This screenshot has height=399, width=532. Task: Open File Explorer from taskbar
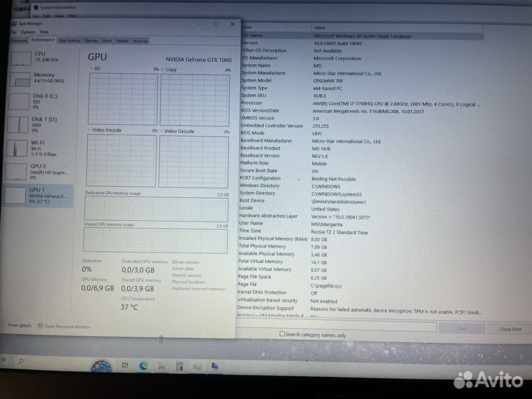pos(162,366)
